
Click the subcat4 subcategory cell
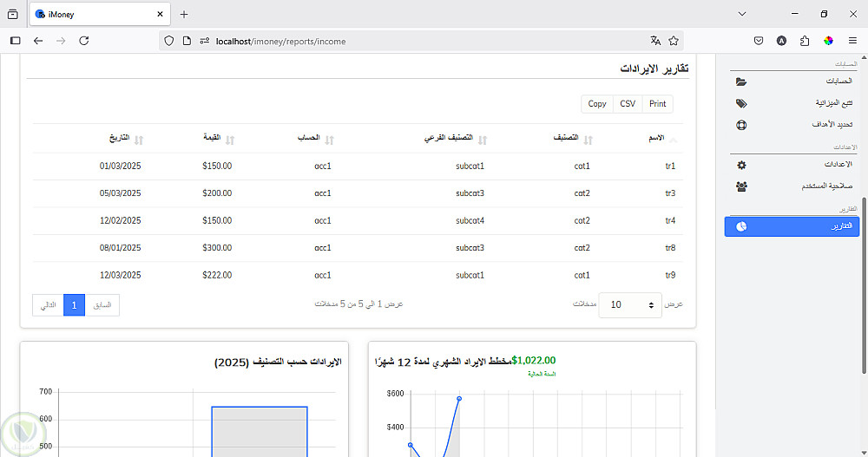[470, 221]
